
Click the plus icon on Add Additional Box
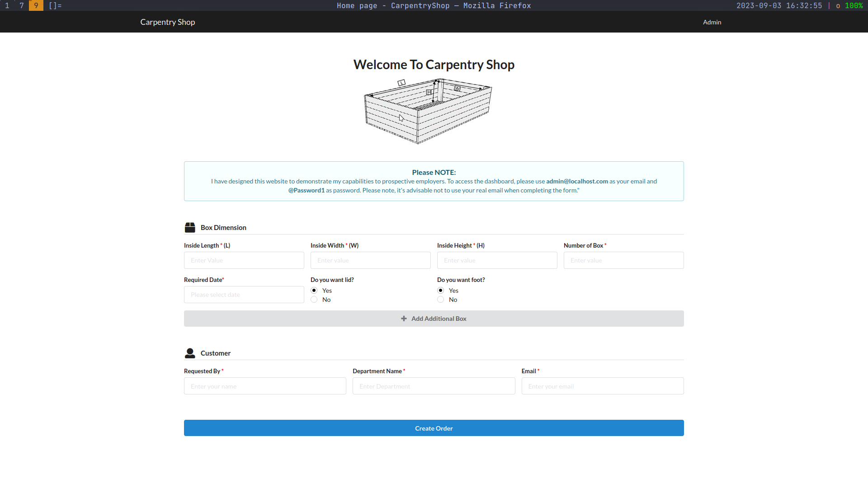tap(404, 319)
